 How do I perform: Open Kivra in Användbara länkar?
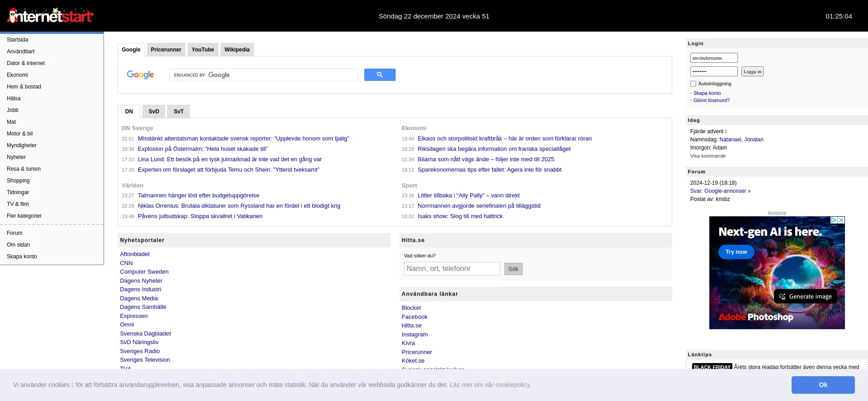(408, 343)
